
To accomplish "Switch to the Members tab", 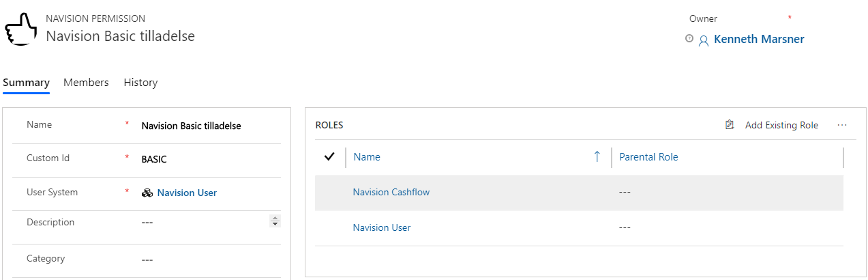I will [86, 83].
